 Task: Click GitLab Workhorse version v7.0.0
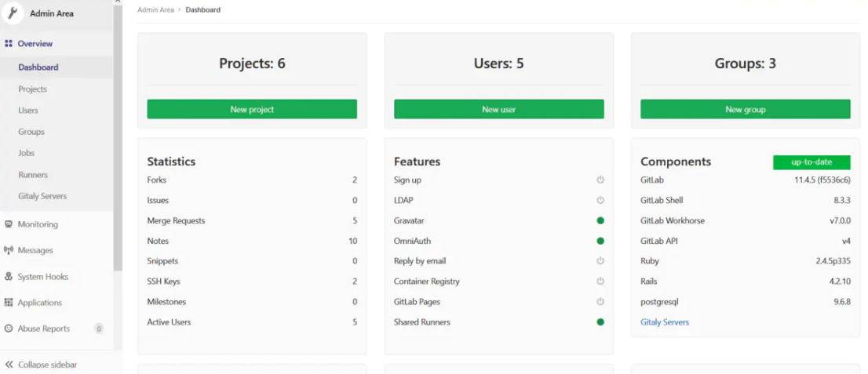click(840, 221)
